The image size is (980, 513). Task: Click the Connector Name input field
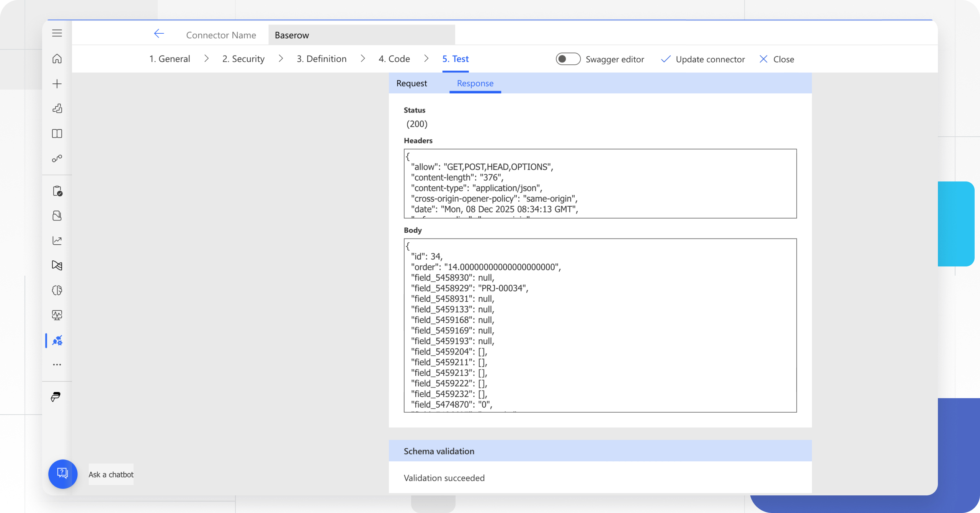361,35
